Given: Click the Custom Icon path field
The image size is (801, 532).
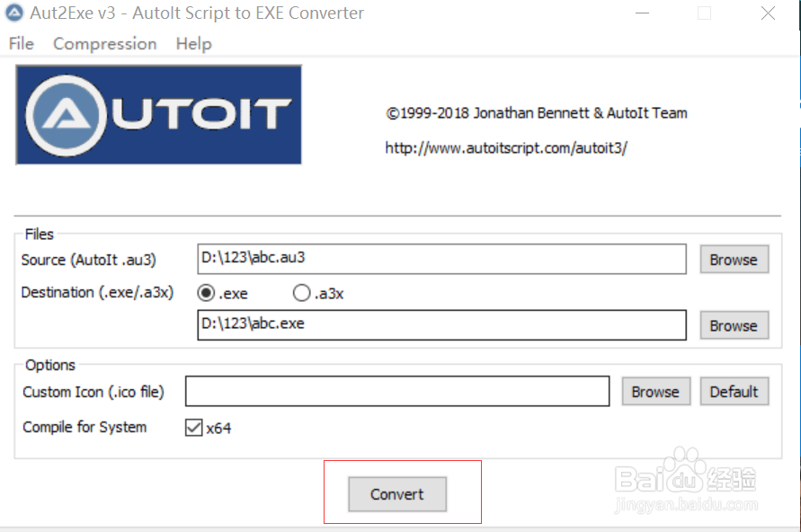Looking at the screenshot, I should coord(397,392).
